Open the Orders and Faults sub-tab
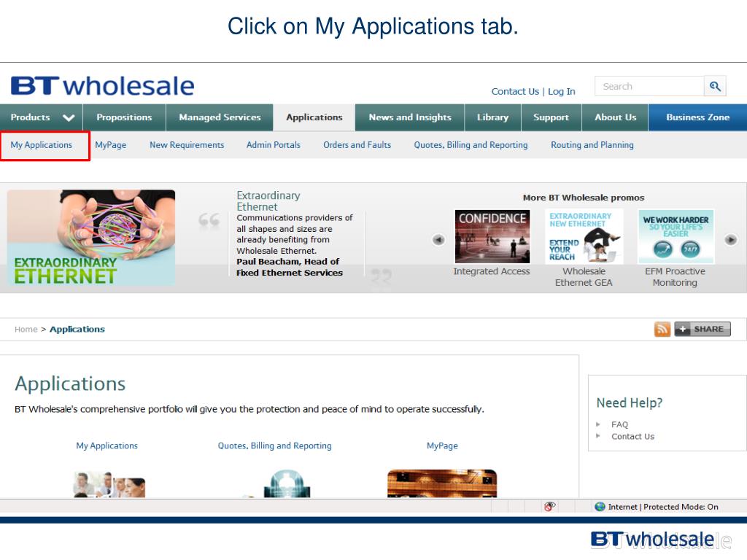The width and height of the screenshot is (747, 560). point(357,145)
